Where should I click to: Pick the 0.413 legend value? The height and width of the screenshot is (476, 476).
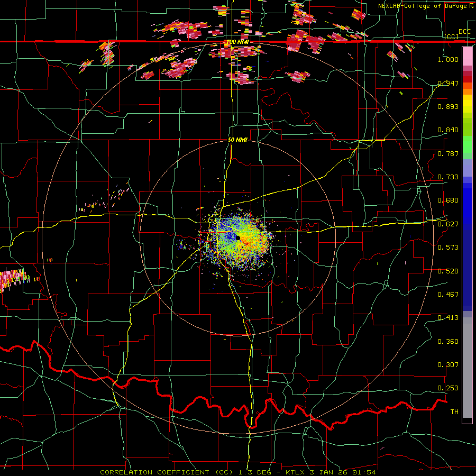tap(448, 317)
